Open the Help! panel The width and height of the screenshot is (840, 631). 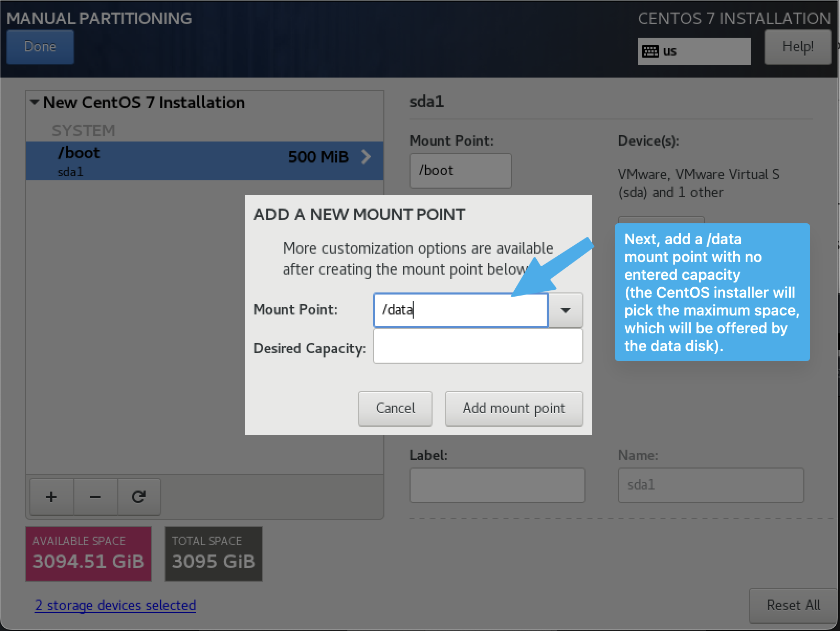point(798,47)
